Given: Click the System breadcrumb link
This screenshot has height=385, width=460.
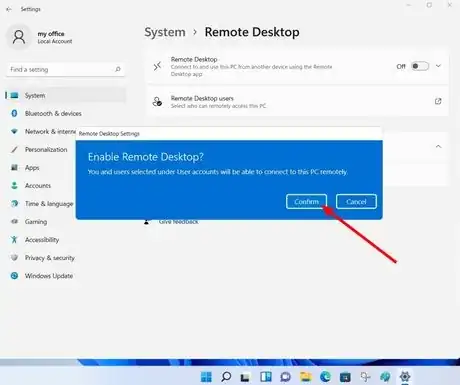Looking at the screenshot, I should pos(165,32).
